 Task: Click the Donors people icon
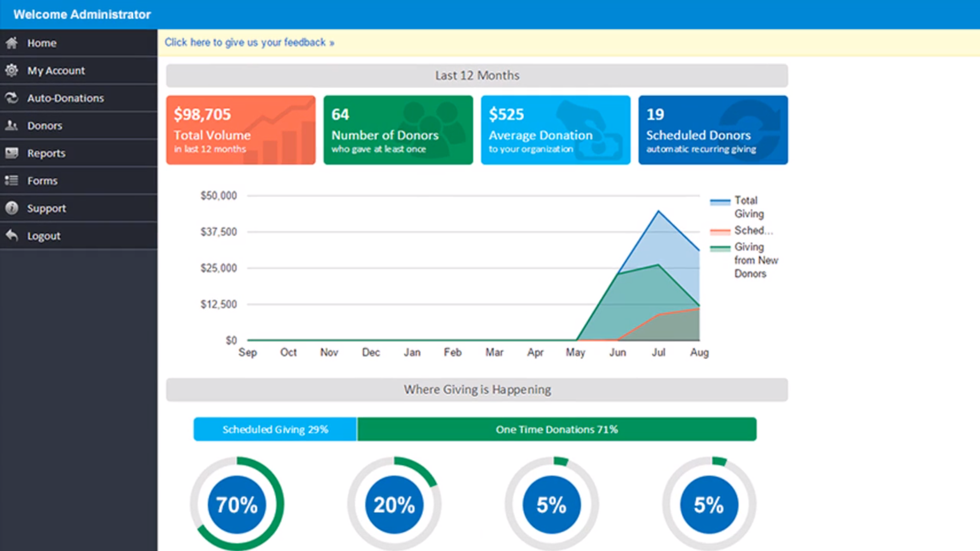point(12,126)
